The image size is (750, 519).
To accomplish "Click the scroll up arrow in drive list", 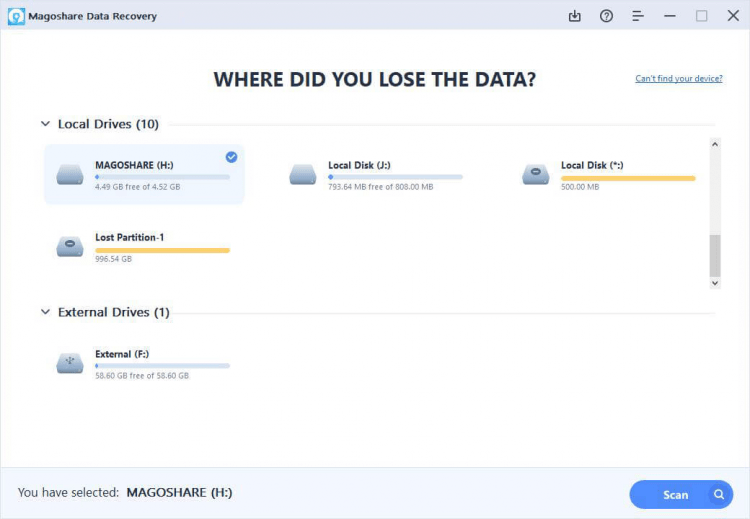I will coord(715,145).
